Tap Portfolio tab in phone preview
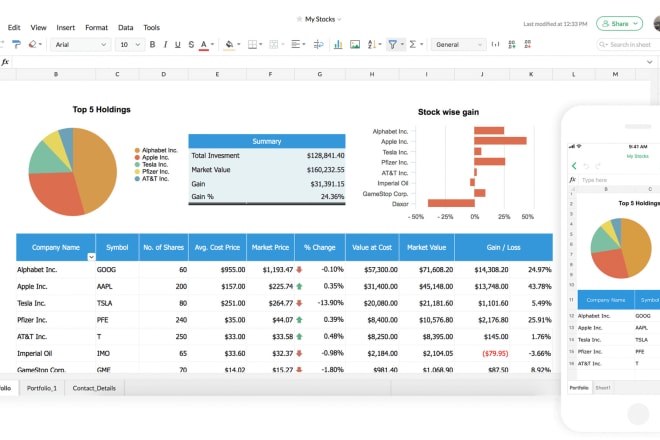Screen dimensions: 660x440 tap(579, 388)
